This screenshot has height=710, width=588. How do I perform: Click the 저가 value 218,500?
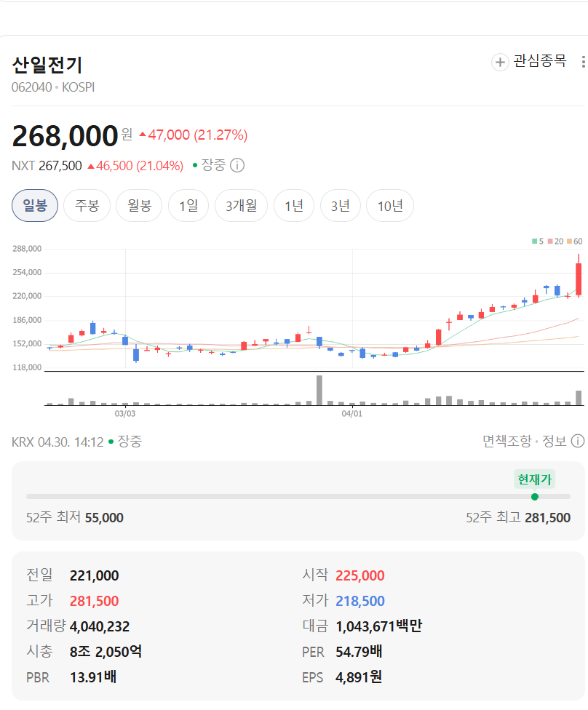pyautogui.click(x=360, y=601)
